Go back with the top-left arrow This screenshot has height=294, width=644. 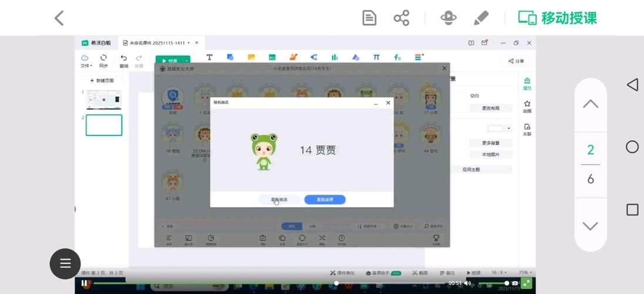click(59, 18)
